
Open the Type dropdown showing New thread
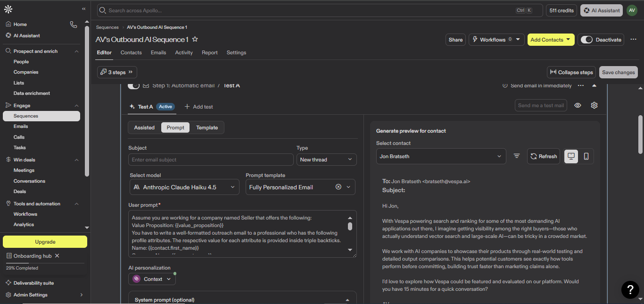tap(326, 160)
